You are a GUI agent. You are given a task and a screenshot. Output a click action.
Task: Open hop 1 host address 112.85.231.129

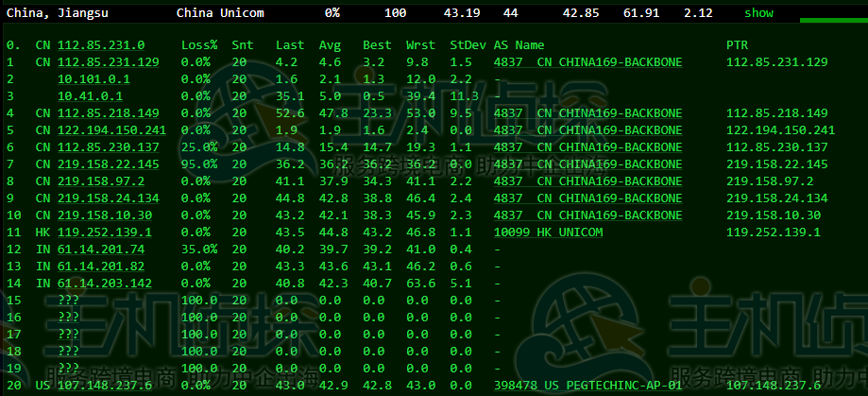(108, 62)
